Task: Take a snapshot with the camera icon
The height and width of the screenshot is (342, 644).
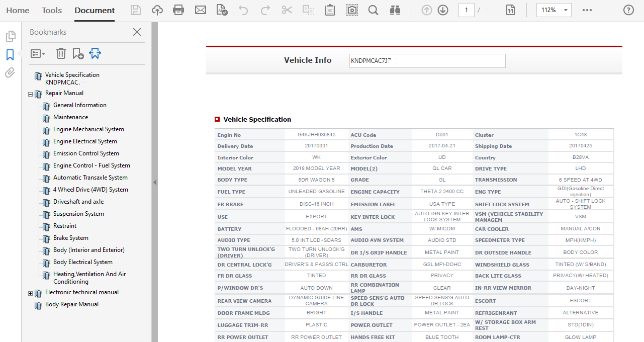Action: coord(352,10)
